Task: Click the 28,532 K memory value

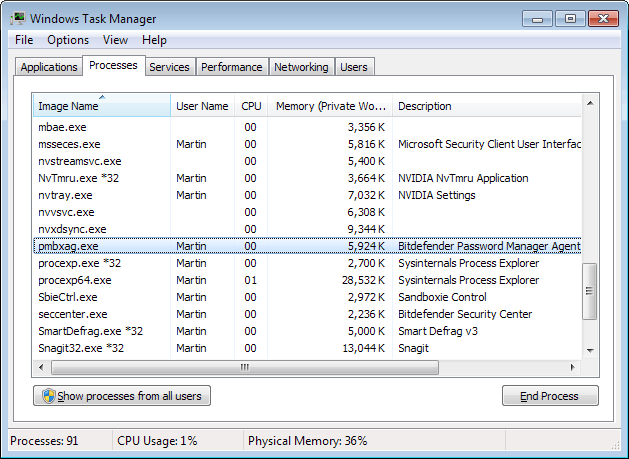Action: click(363, 280)
